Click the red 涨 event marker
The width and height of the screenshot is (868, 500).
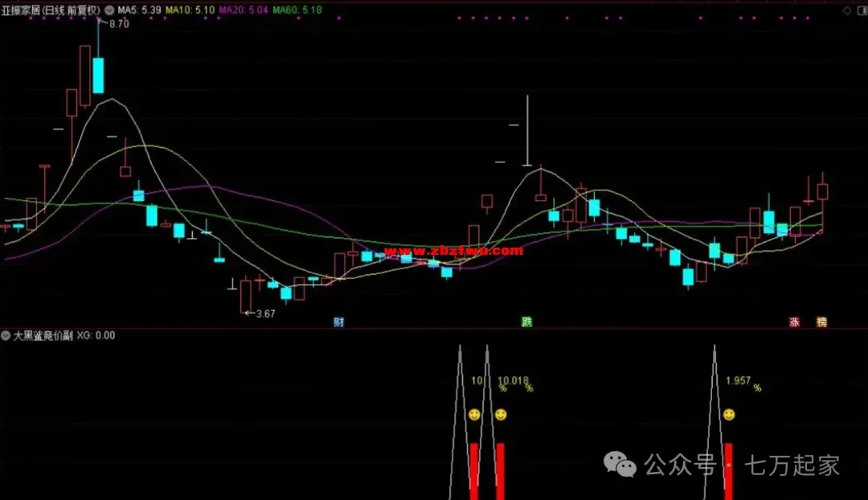point(794,322)
